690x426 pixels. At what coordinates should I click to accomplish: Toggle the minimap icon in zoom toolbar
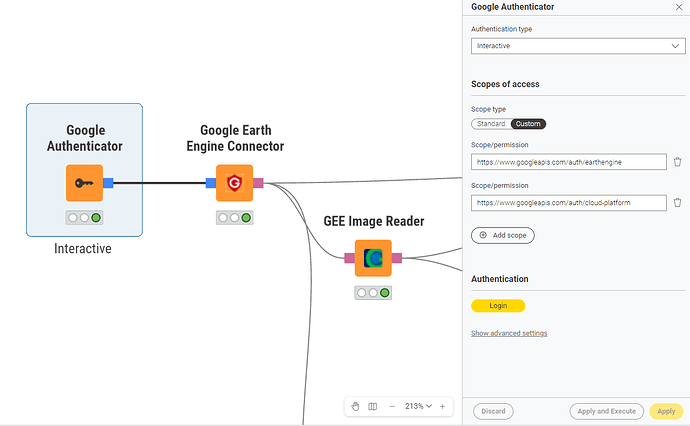[x=373, y=406]
